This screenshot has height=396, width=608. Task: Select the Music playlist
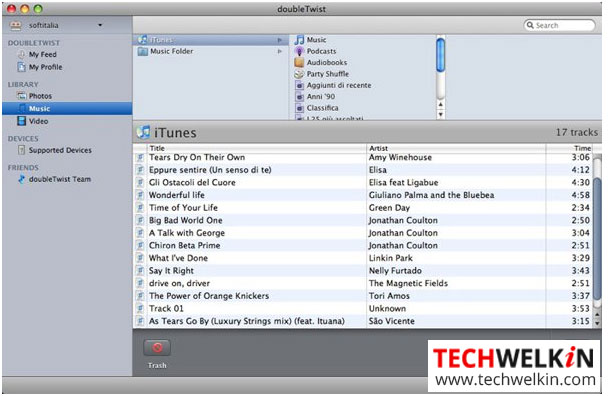pos(316,40)
